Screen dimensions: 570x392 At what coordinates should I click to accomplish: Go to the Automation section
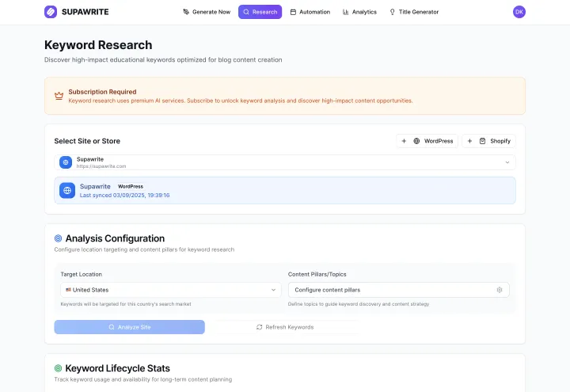click(x=310, y=12)
